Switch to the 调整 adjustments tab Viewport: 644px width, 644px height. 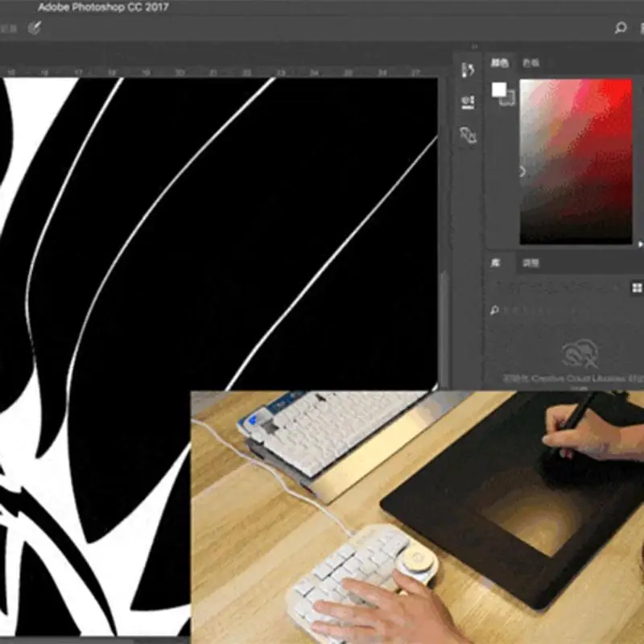pos(530,263)
